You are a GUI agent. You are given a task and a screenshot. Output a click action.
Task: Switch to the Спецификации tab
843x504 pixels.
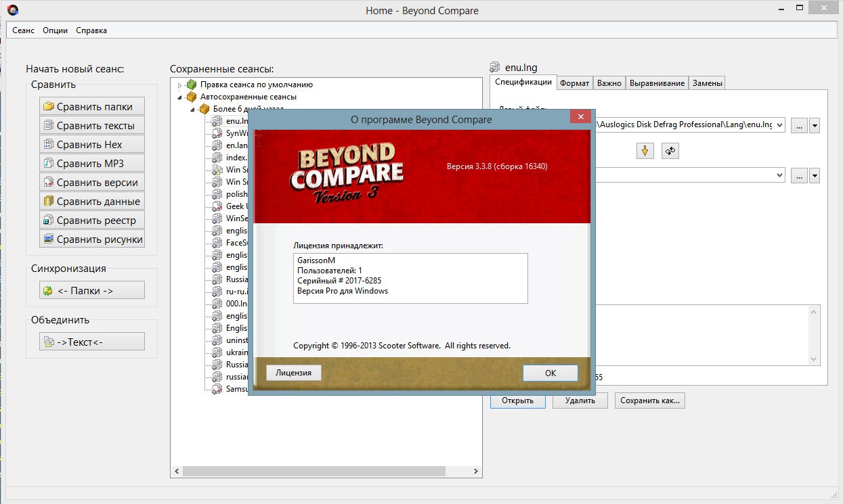coord(523,82)
